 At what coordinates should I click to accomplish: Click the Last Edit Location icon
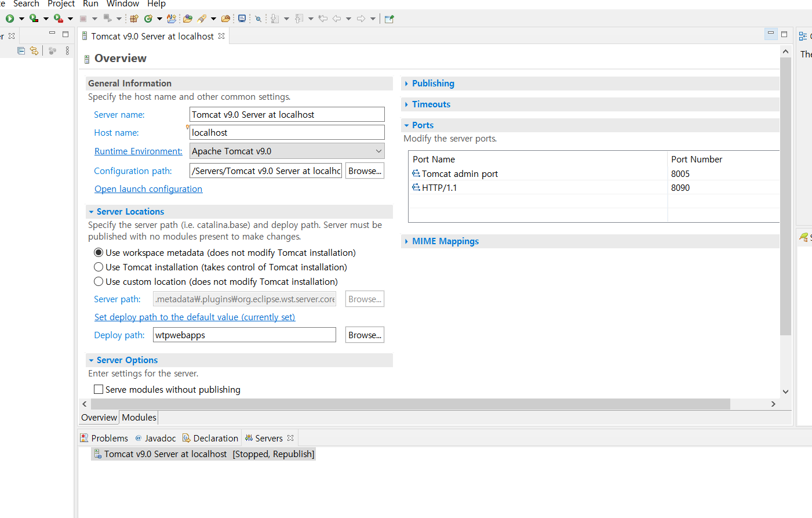tap(323, 19)
